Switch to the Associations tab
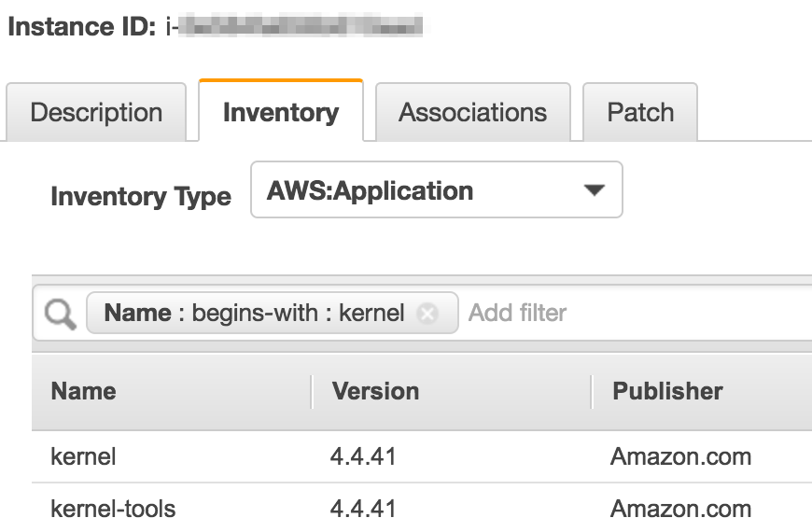 pyautogui.click(x=473, y=112)
